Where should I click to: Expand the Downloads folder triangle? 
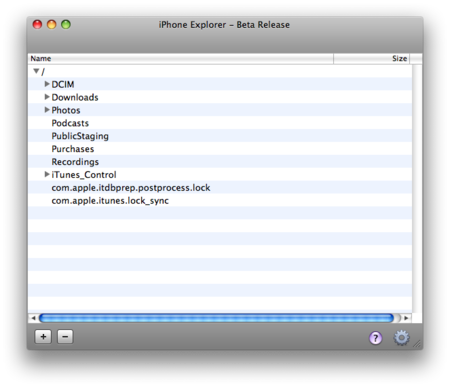(47, 97)
